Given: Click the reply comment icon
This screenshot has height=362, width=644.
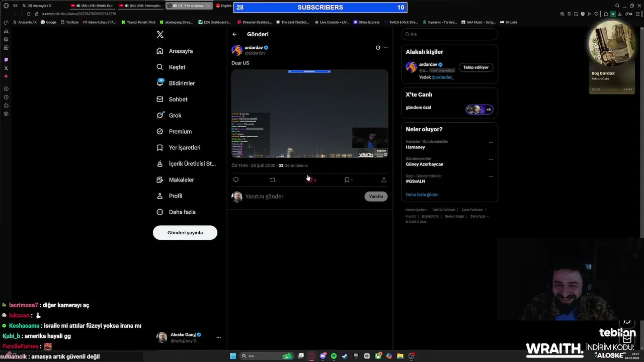Looking at the screenshot, I should pos(236,179).
